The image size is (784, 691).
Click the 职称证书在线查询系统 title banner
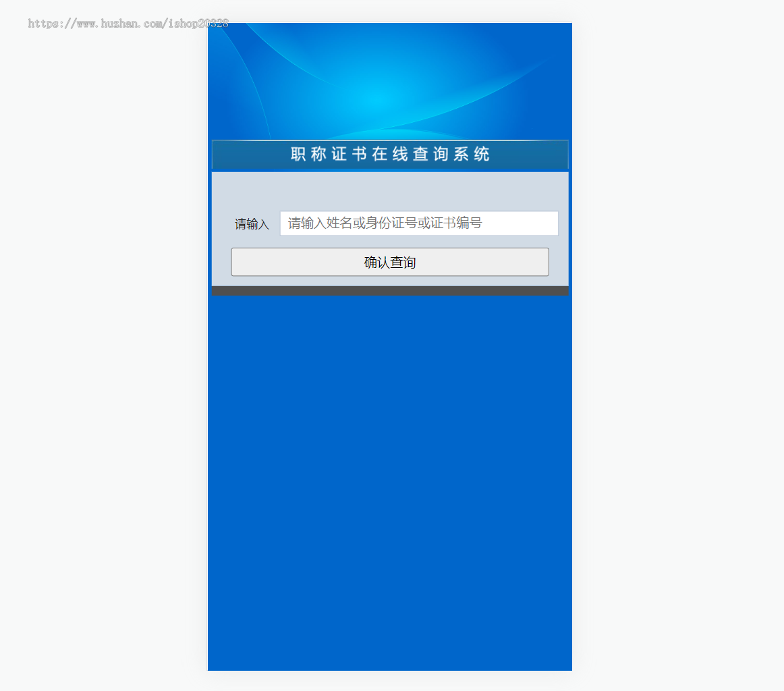pyautogui.click(x=390, y=154)
